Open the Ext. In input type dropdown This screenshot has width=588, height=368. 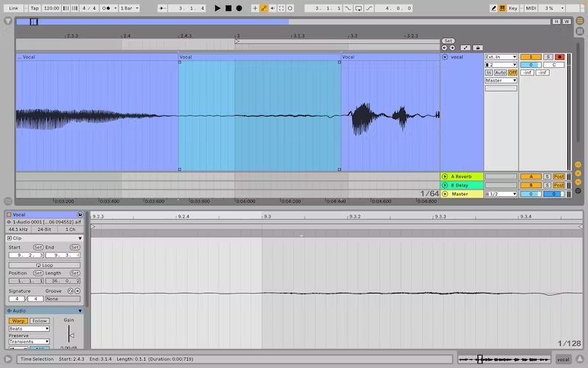click(501, 57)
